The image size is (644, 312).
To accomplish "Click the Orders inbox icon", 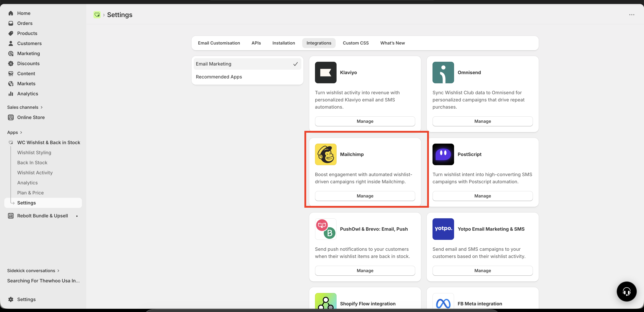I will (11, 23).
